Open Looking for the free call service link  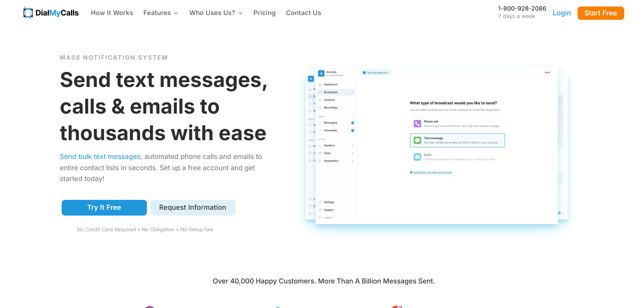pos(432,172)
